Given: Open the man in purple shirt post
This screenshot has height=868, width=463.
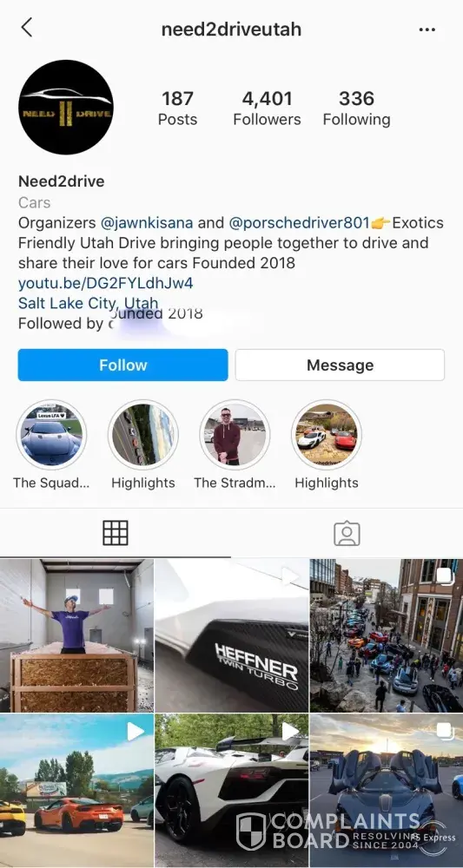Looking at the screenshot, I should tap(77, 635).
